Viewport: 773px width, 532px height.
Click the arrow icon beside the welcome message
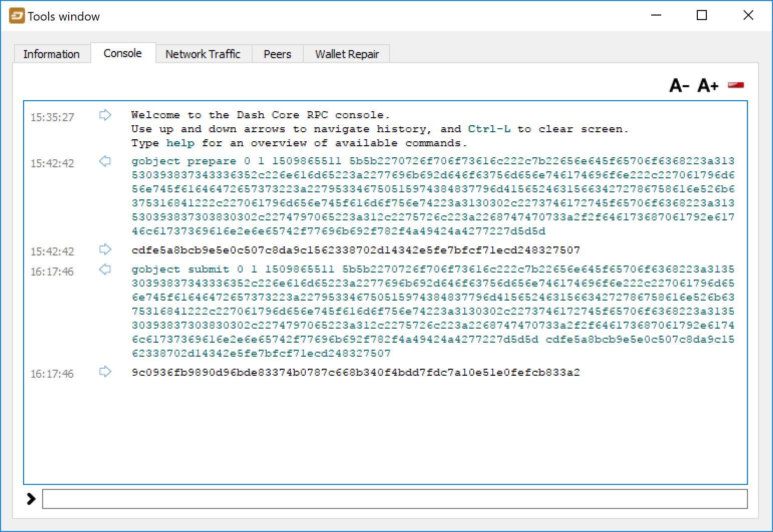click(105, 115)
